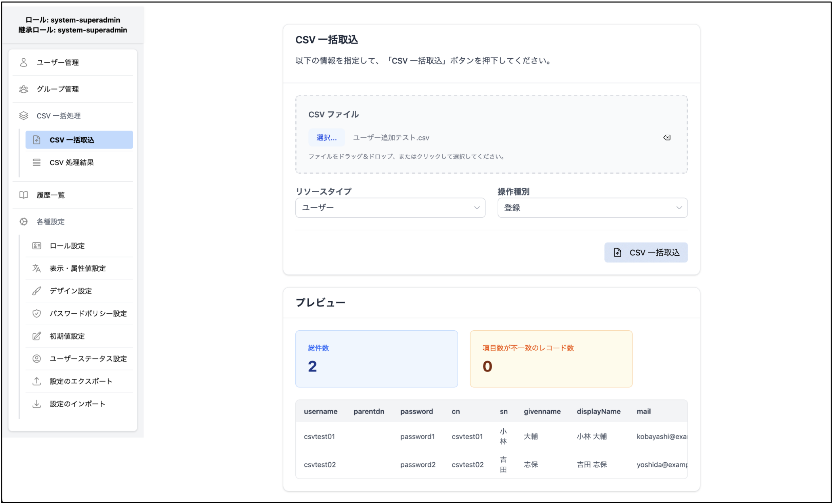
Task: Click the password1 cell
Action: (x=417, y=437)
